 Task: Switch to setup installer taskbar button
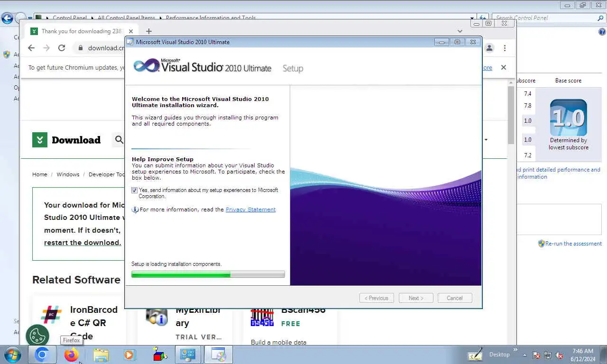click(x=219, y=355)
